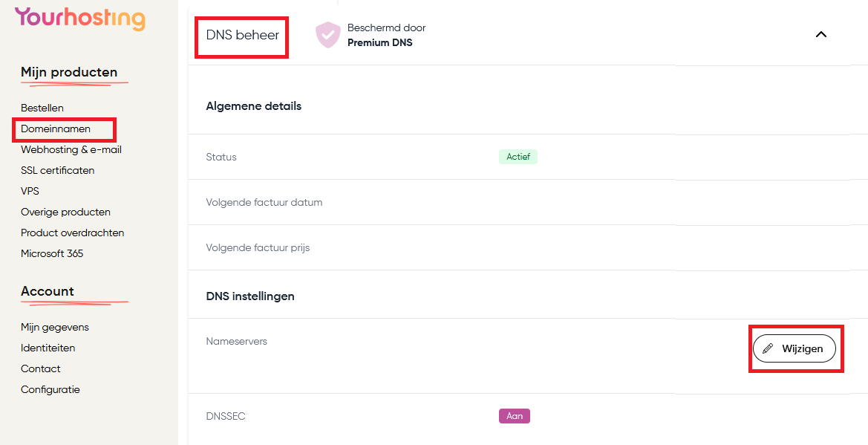The height and width of the screenshot is (445, 868).
Task: Go to Microsoft 365 products
Action: 52,254
